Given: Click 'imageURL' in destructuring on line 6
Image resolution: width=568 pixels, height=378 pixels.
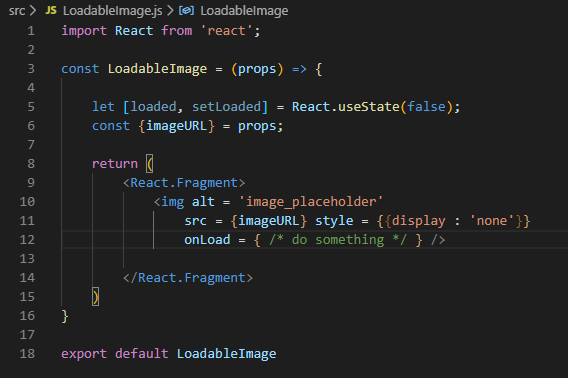Looking at the screenshot, I should tap(176, 126).
